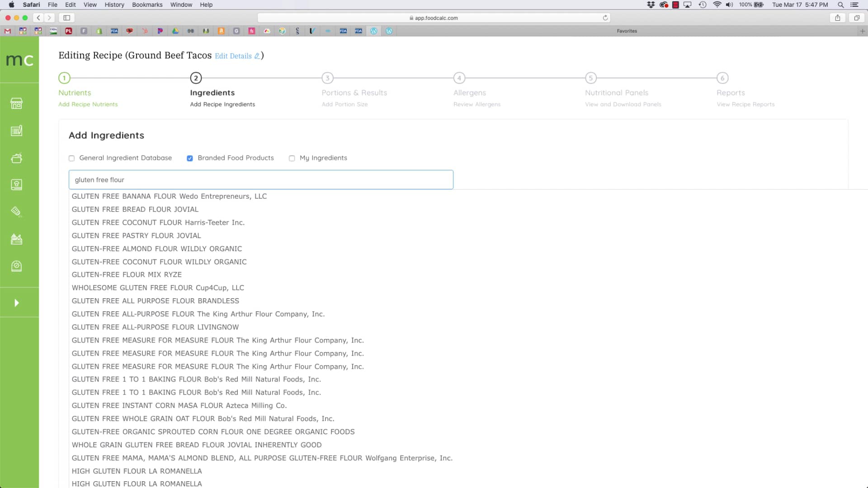Open the History menu

pyautogui.click(x=114, y=5)
